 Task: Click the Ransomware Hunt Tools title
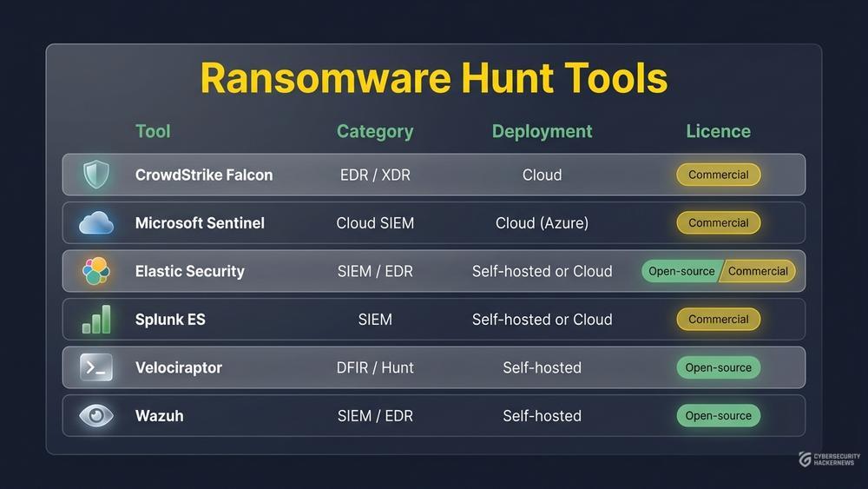[x=434, y=77]
